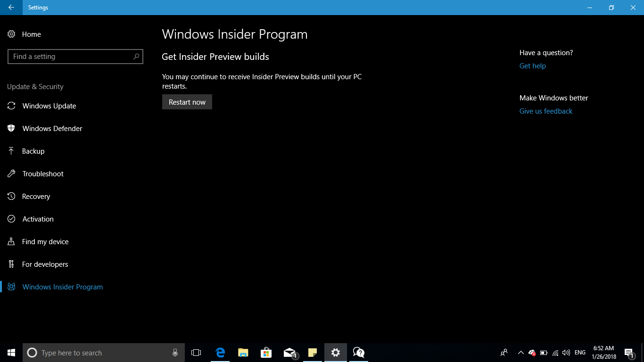
Task: Click the Settings gear on the taskbar
Action: (x=336, y=353)
